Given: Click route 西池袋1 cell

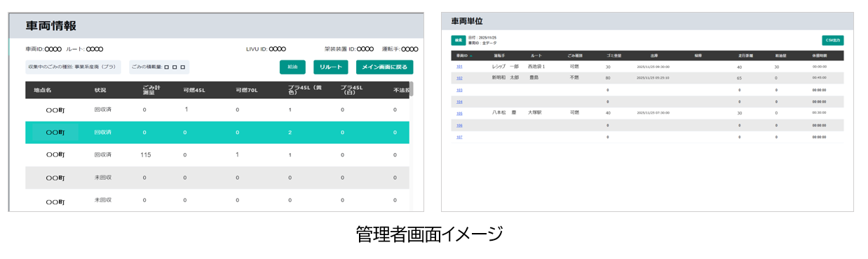Looking at the screenshot, I should tap(536, 67).
